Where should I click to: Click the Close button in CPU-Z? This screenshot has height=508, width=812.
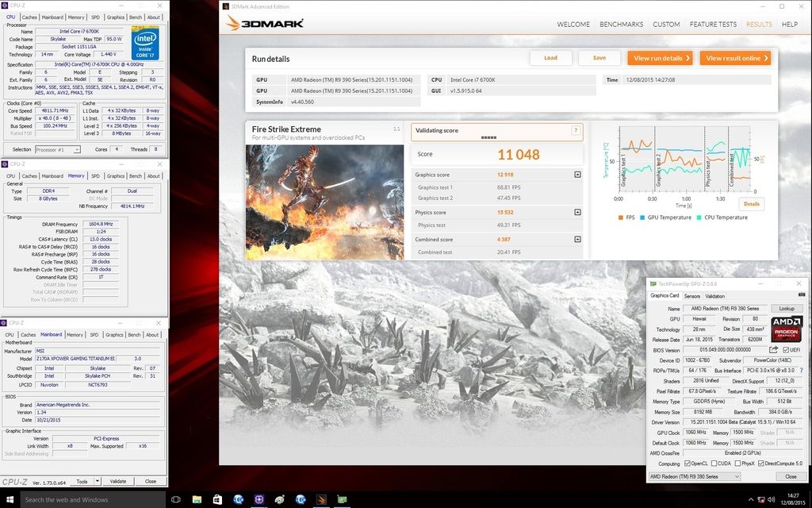(x=150, y=481)
